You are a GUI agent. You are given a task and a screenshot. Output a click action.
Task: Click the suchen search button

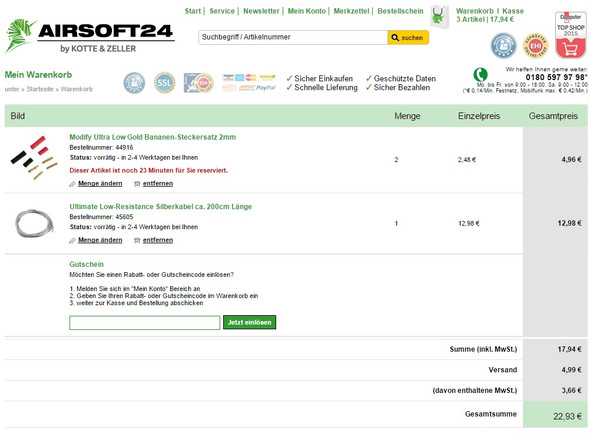(408, 38)
